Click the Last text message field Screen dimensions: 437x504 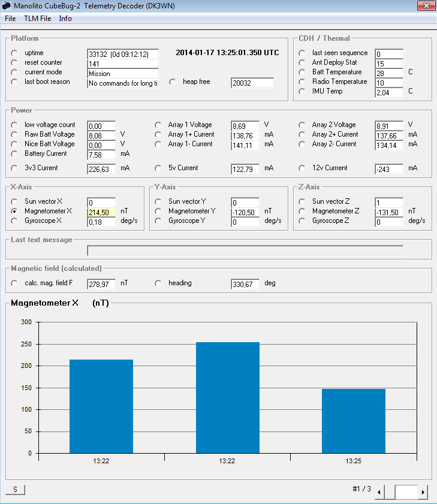(x=245, y=251)
